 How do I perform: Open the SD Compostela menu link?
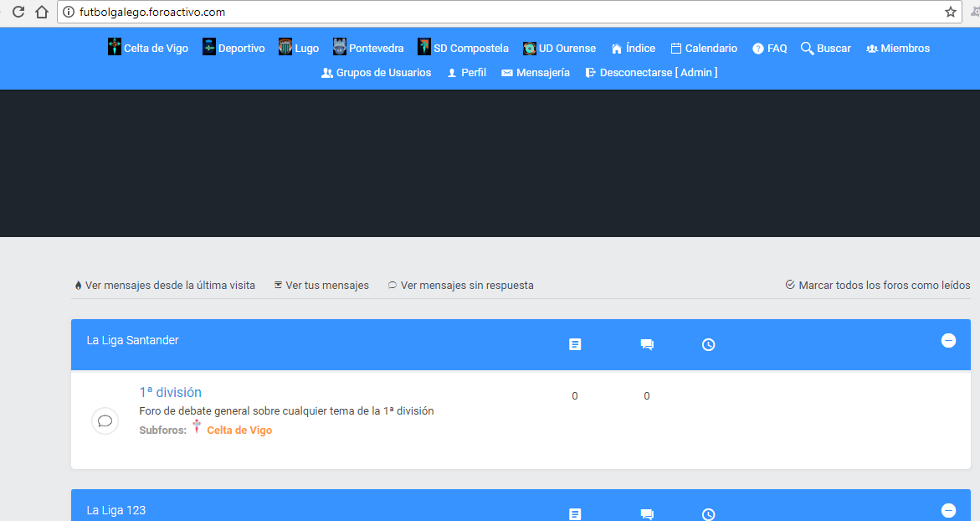coord(471,48)
